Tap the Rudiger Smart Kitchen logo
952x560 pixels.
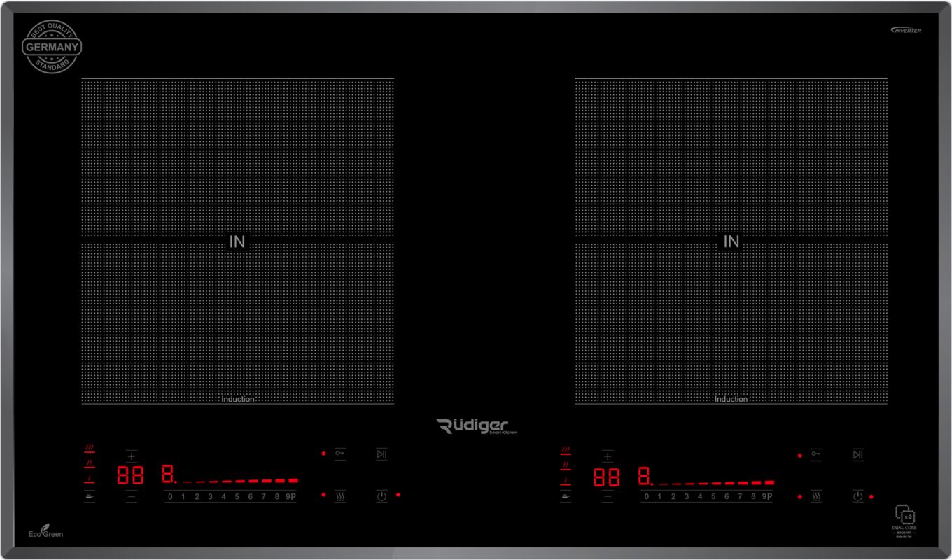[477, 426]
